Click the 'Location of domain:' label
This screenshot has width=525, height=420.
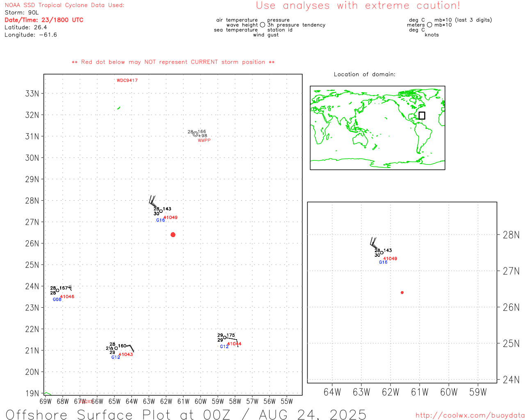click(x=365, y=74)
